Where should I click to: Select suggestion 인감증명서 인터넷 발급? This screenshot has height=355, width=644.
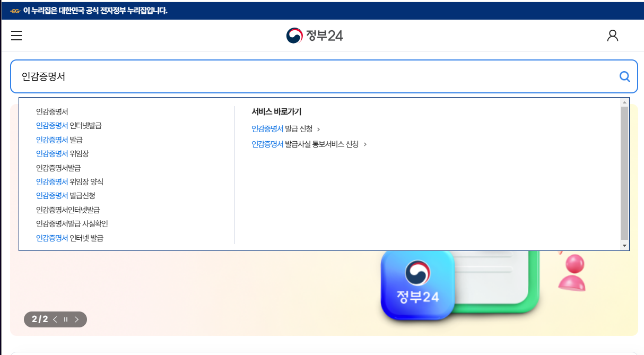[x=69, y=238]
